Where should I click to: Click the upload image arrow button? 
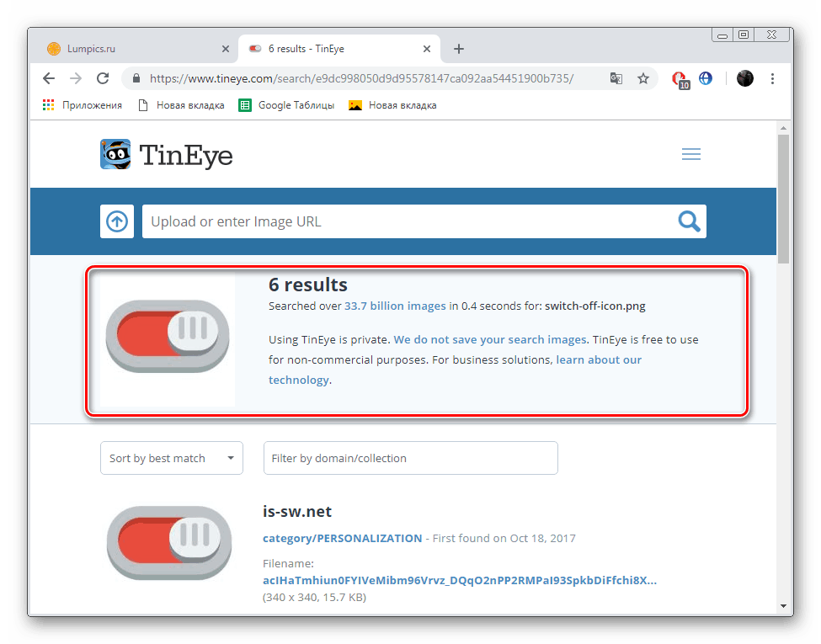click(x=117, y=221)
